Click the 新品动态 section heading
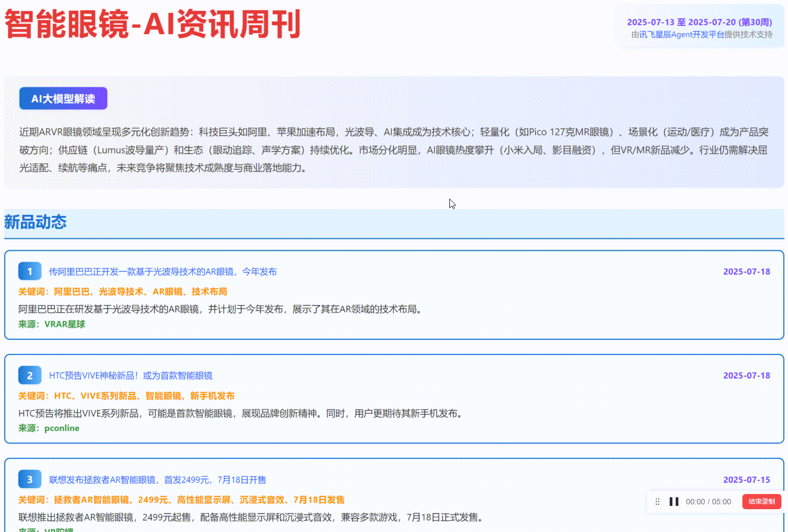Screen dimensions: 788x532 click(x=35, y=222)
